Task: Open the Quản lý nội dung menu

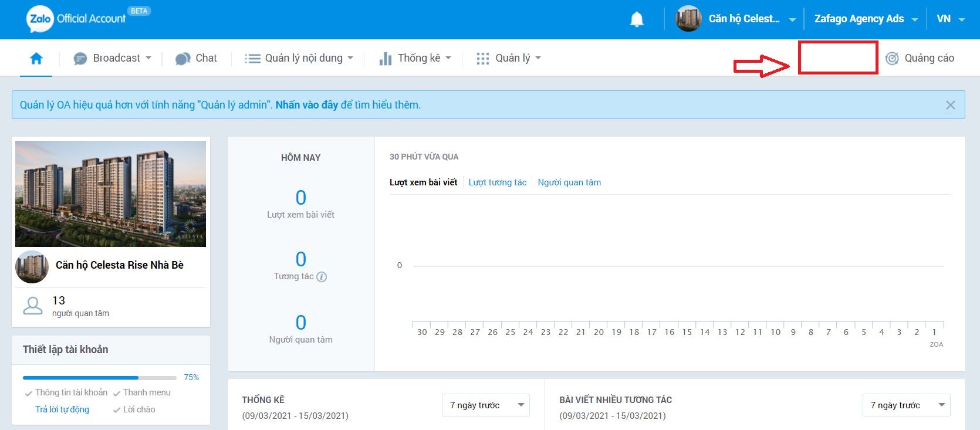Action: coord(299,58)
